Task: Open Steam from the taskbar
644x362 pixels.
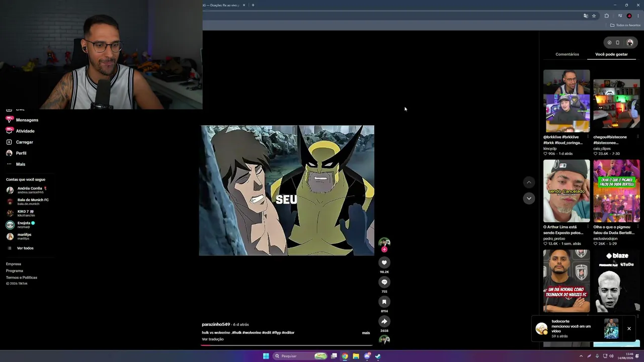Action: click(x=378, y=356)
